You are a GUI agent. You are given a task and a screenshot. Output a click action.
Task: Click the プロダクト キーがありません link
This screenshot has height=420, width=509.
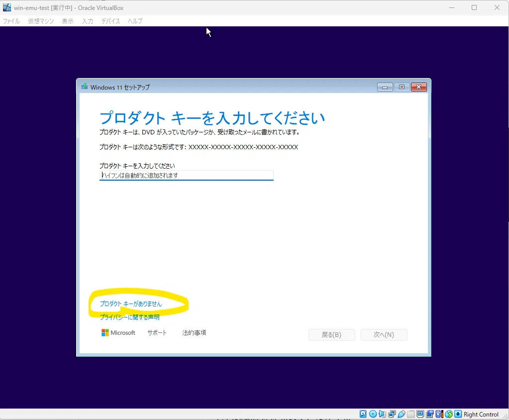[x=130, y=304]
